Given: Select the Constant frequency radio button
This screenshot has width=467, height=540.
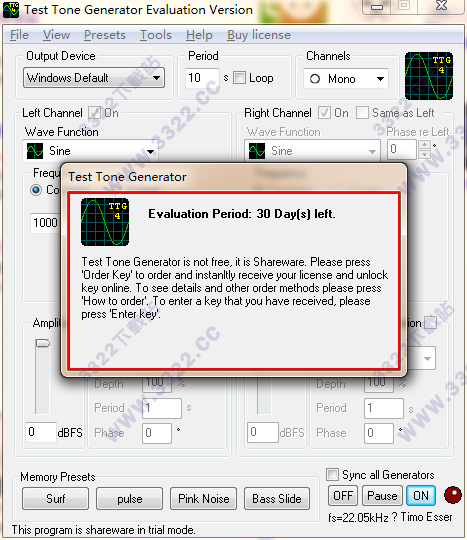Looking at the screenshot, I should pyautogui.click(x=36, y=190).
